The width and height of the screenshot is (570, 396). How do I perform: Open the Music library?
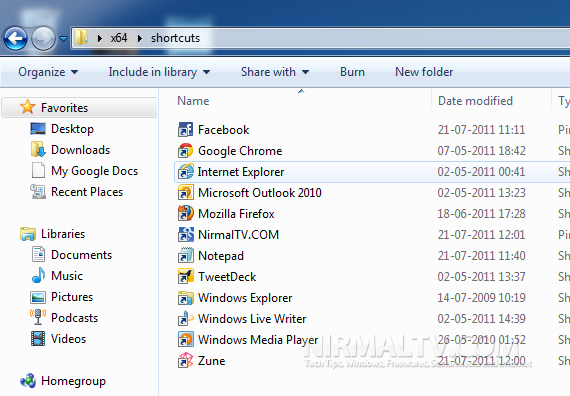[x=67, y=276]
